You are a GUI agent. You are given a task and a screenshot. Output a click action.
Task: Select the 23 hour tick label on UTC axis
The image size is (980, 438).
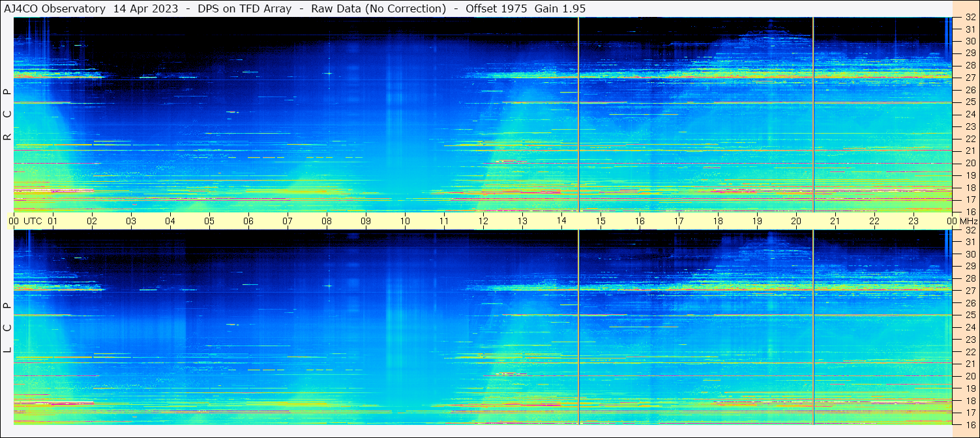tap(913, 221)
